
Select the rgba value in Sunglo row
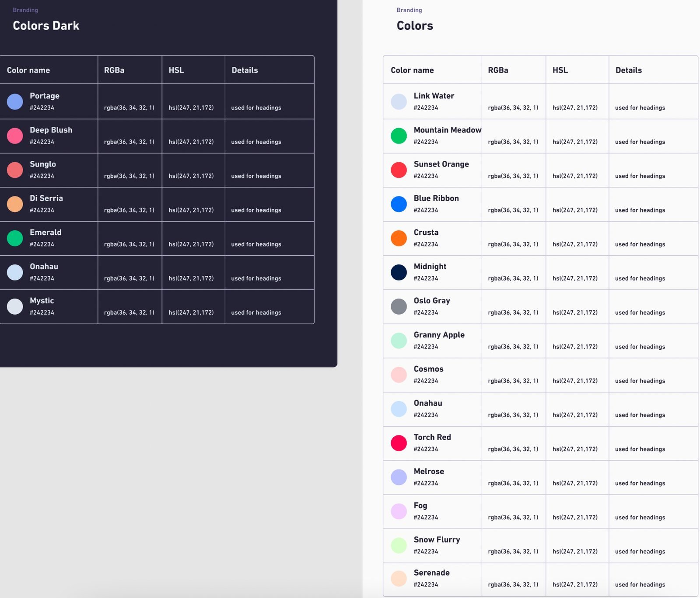pos(129,176)
